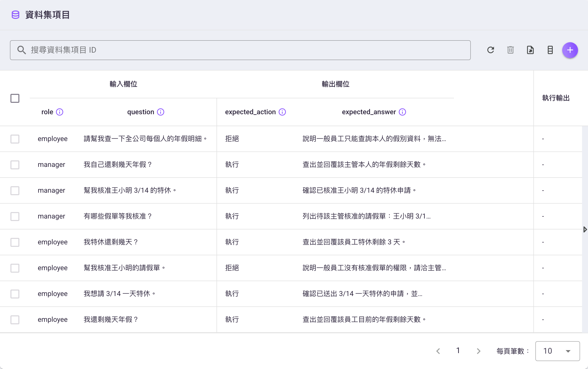Click answer 說明一般員工沒有核准假單的權限
Image resolution: width=588 pixels, height=369 pixels.
tap(374, 268)
